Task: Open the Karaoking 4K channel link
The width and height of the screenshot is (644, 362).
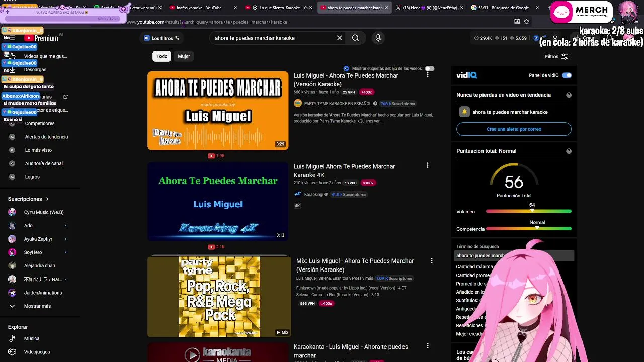Action: (x=316, y=194)
